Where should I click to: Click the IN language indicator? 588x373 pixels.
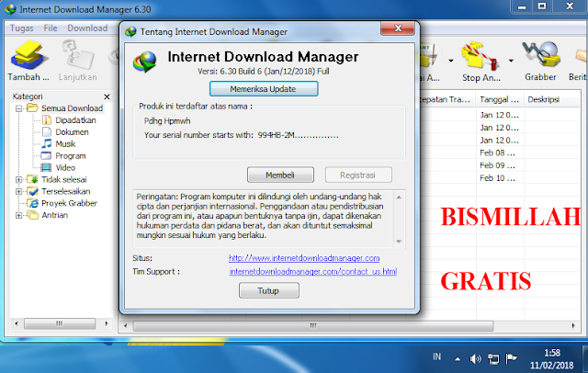pyautogui.click(x=437, y=356)
